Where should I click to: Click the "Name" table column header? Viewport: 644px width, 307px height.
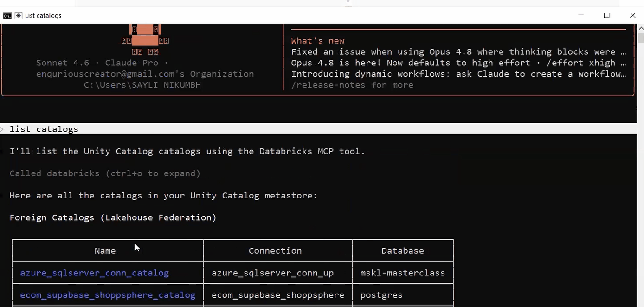tap(105, 250)
